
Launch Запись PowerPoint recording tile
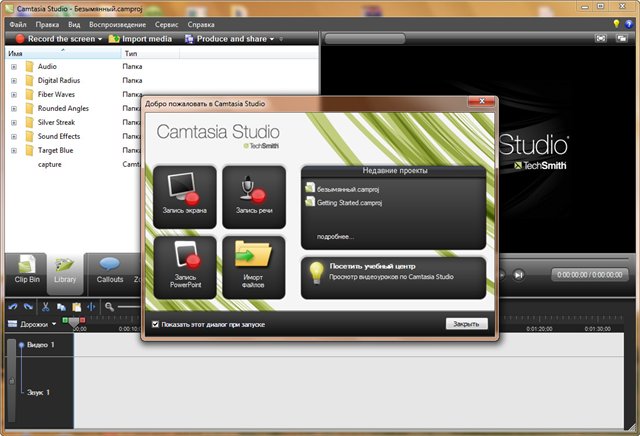click(184, 267)
